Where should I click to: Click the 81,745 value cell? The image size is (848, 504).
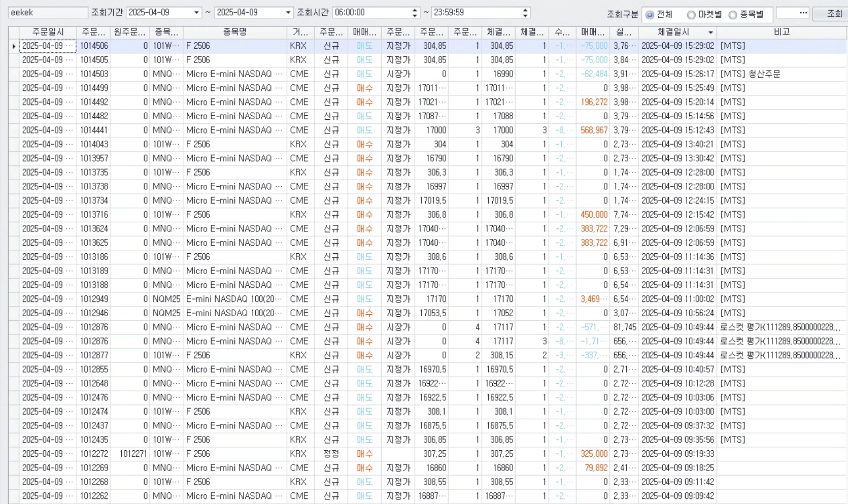624,327
